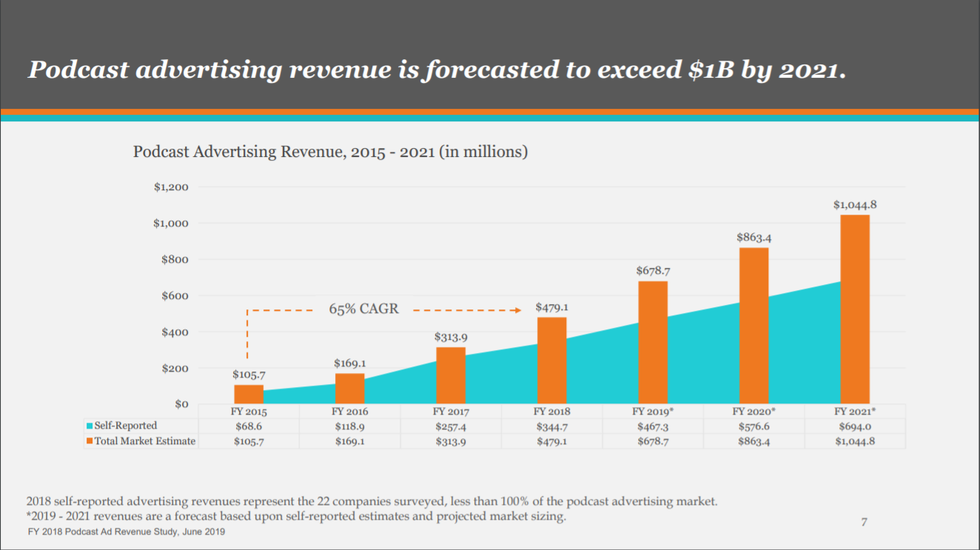
Task: Select the FY 2016 orange bar
Action: 349,389
